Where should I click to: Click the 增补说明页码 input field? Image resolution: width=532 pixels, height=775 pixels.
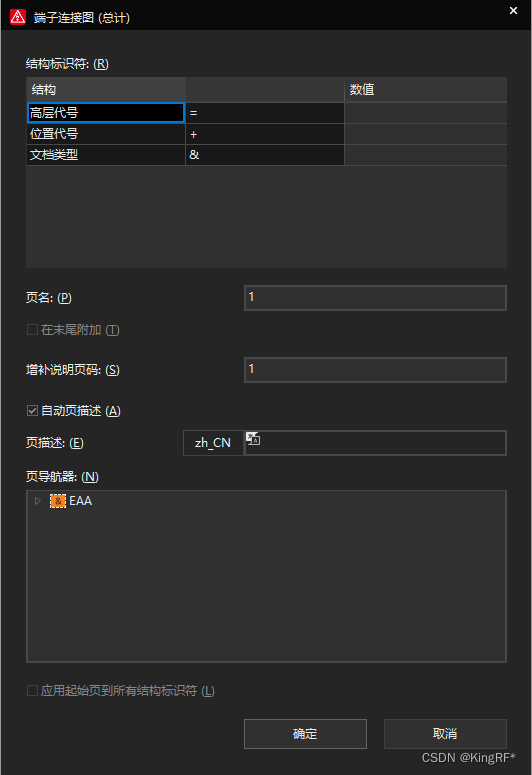tap(375, 370)
